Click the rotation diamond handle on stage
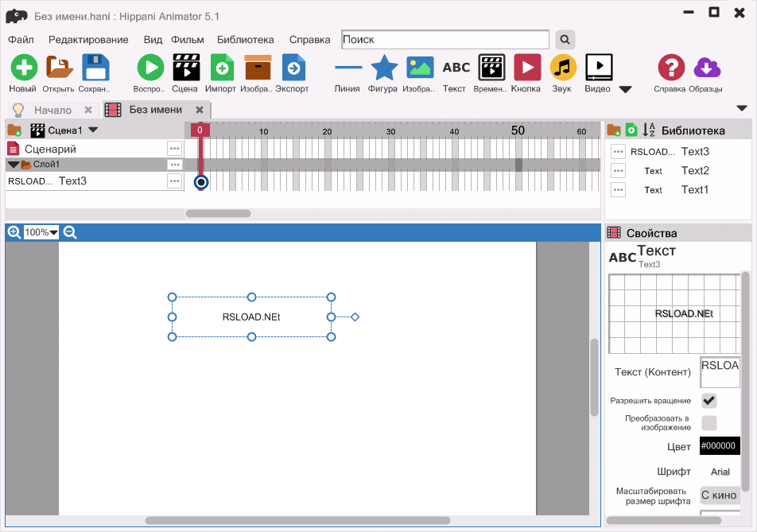This screenshot has height=532, width=757. [355, 316]
